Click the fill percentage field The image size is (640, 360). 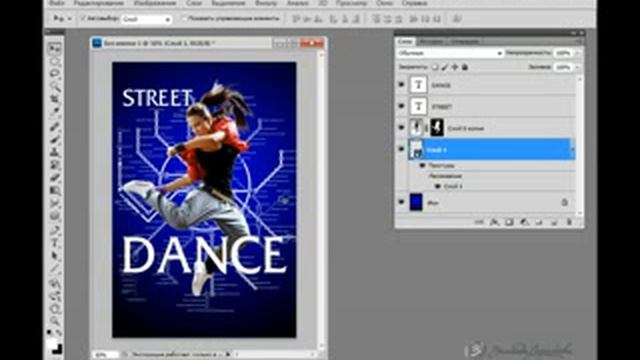point(564,67)
